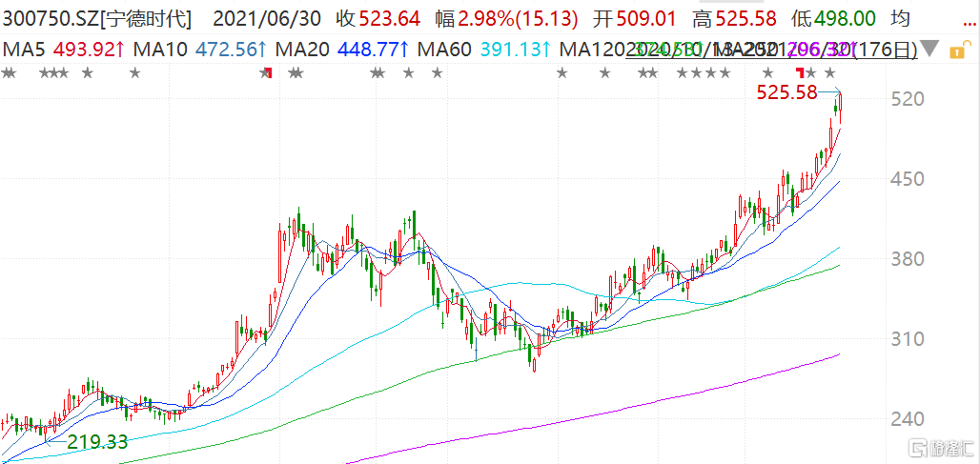Viewport: 980px width, 464px height.
Task: Click the low price 低 498.00
Action: click(833, 19)
